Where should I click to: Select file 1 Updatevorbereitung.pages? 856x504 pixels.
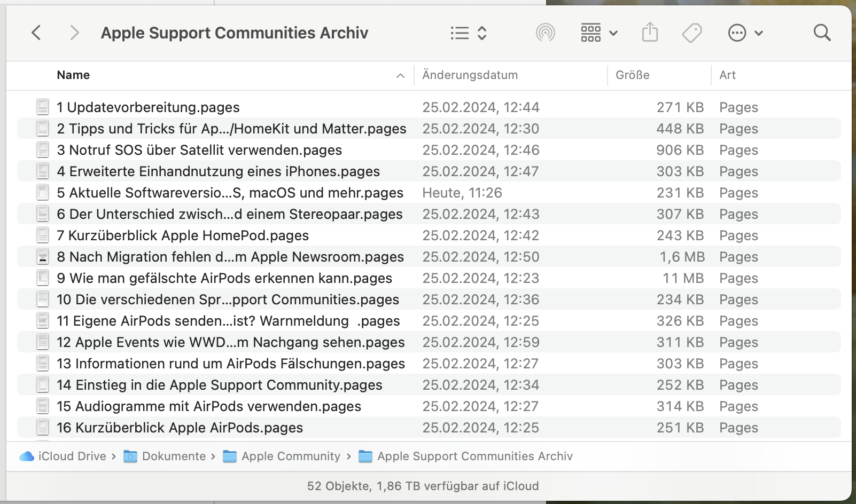(x=148, y=107)
